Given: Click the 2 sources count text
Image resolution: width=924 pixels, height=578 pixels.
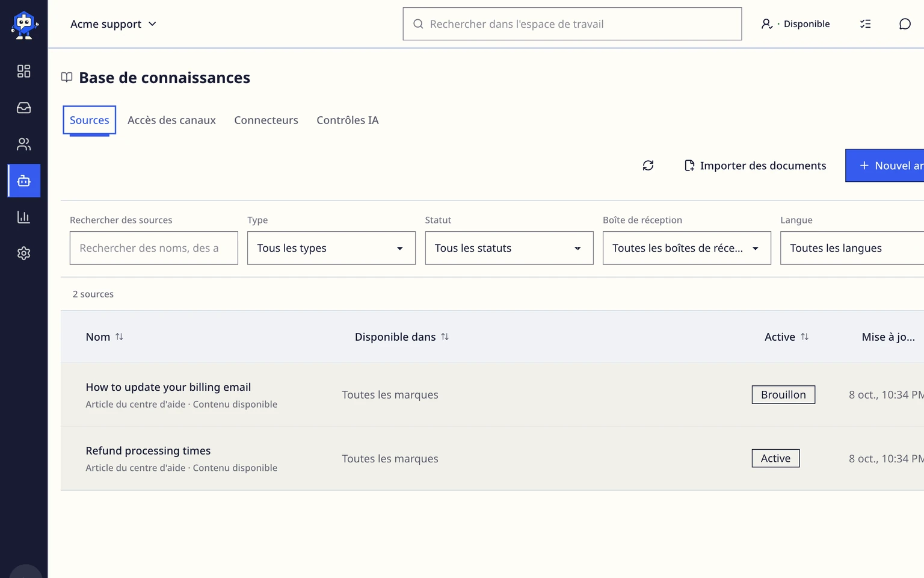Looking at the screenshot, I should tap(93, 294).
